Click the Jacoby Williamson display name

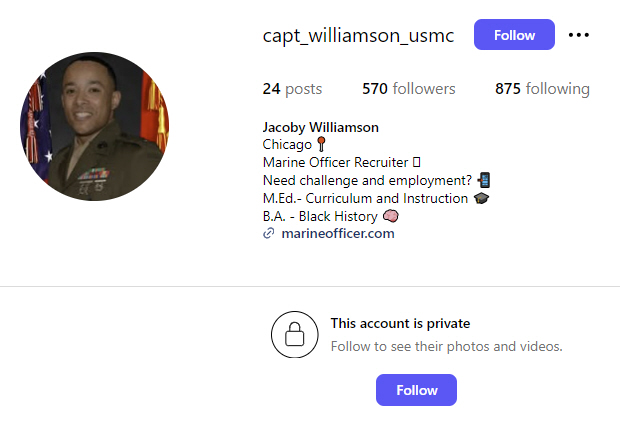pos(321,127)
